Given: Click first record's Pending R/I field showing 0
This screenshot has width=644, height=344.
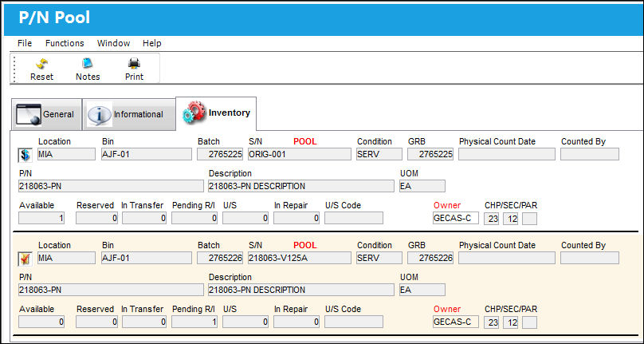Looking at the screenshot, I should pos(194,218).
